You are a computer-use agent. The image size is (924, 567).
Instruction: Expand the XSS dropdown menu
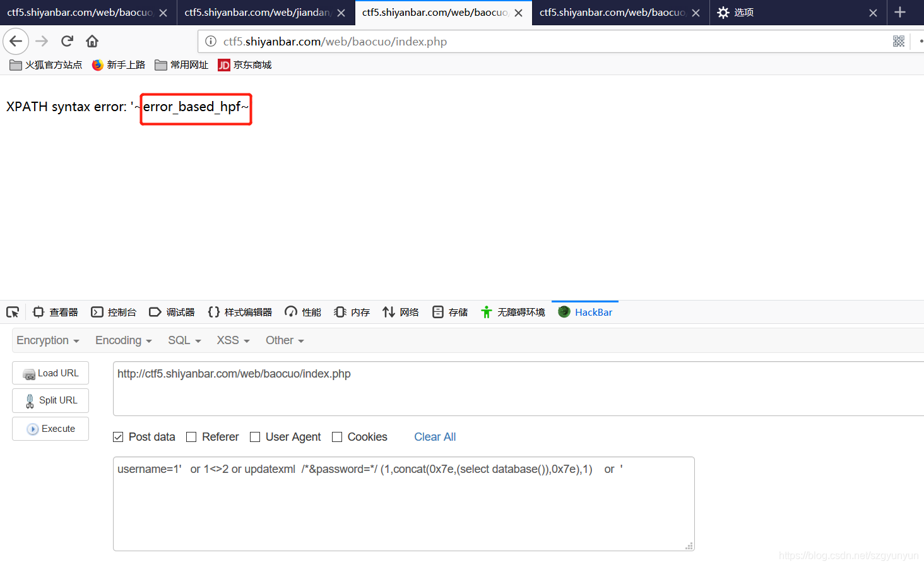pyautogui.click(x=233, y=340)
